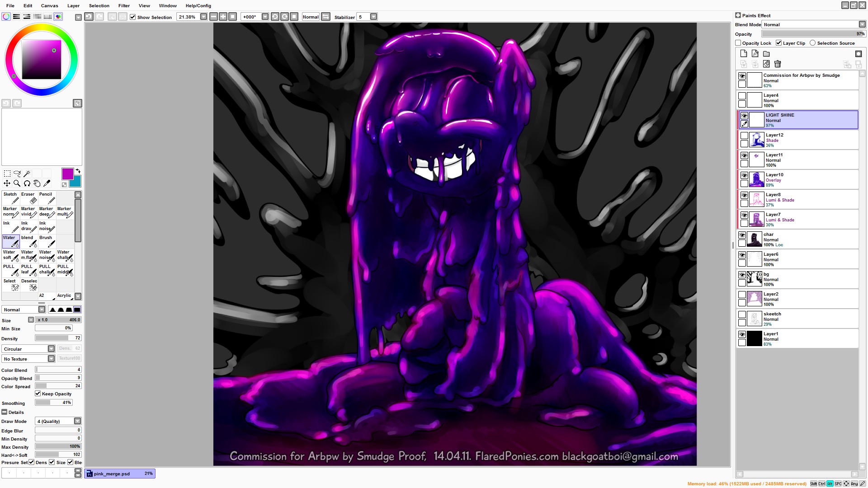This screenshot has height=488, width=868.
Task: Select the Eraser brush tool
Action: pyautogui.click(x=29, y=197)
